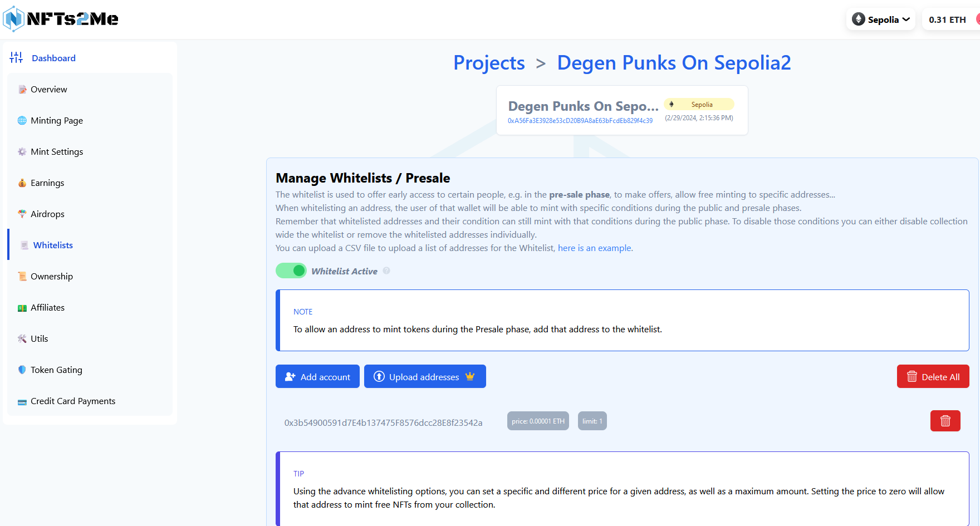
Task: Click the Dashboard sliders icon
Action: pyautogui.click(x=16, y=57)
